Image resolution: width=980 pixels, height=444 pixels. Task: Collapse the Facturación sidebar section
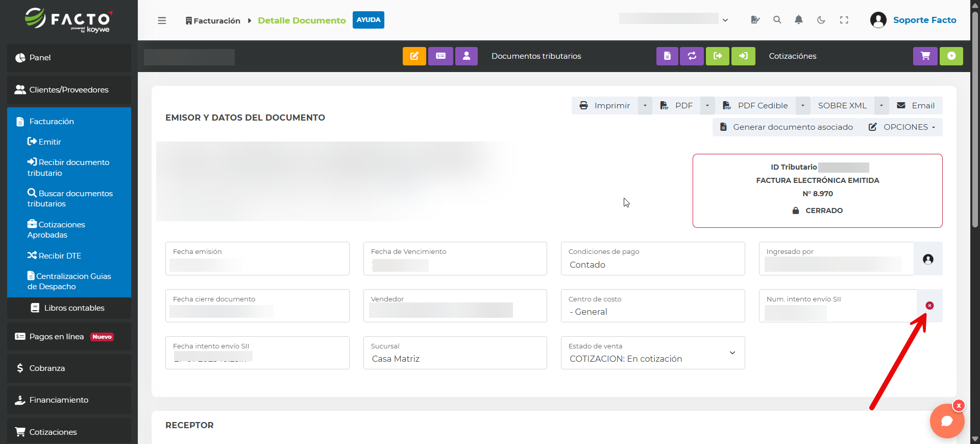click(x=69, y=122)
